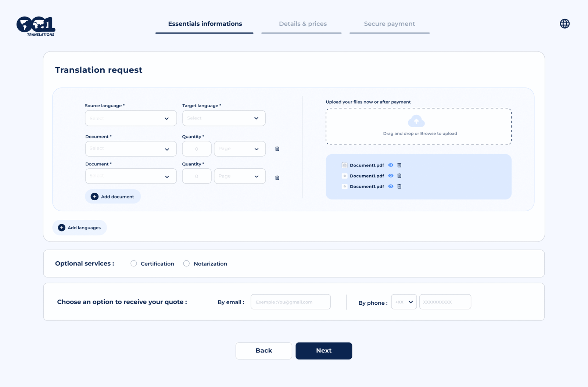Select the Certification option
This screenshot has height=387, width=588.
pyautogui.click(x=134, y=264)
